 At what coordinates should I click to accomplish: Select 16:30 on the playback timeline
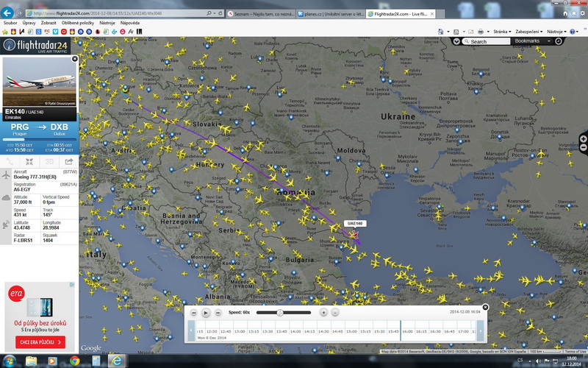tap(435, 331)
